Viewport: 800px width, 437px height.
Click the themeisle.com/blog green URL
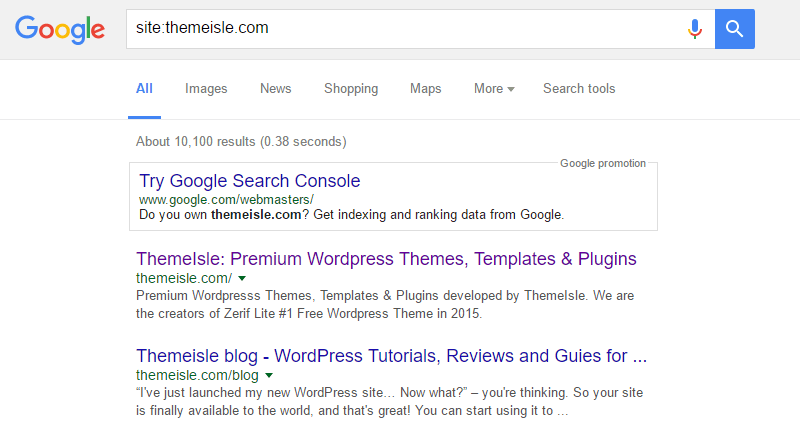tap(197, 375)
